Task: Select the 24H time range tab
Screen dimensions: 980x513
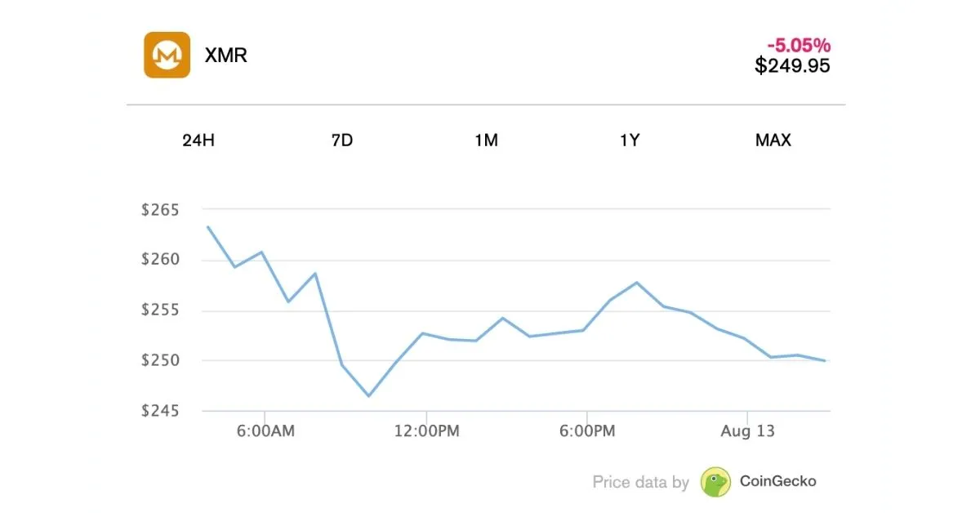Action: 198,141
